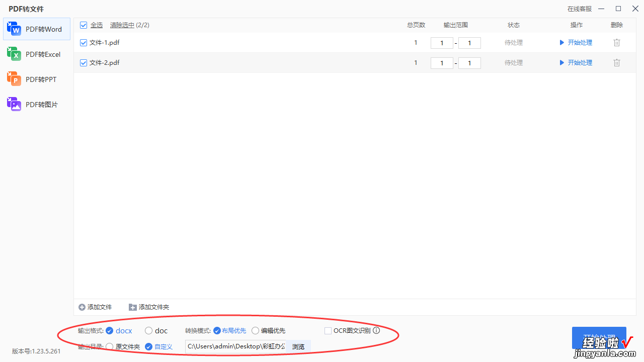
Task: Delete 文件-1.pdf with trash icon
Action: click(617, 43)
